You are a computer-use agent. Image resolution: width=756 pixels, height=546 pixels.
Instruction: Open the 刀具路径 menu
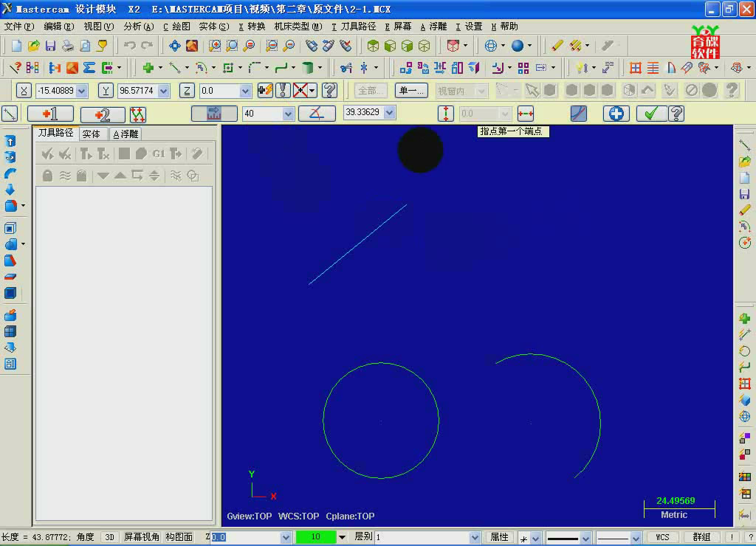click(354, 27)
